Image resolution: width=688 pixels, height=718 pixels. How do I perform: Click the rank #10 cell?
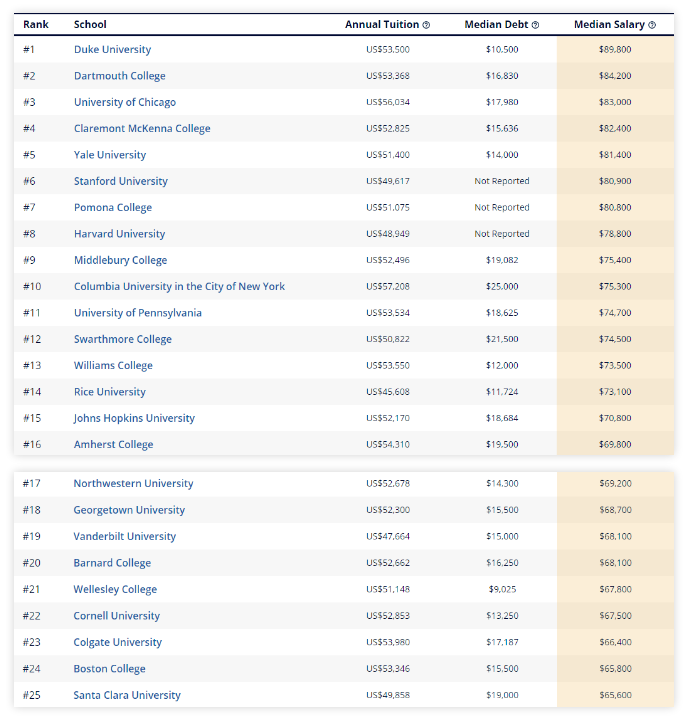(x=32, y=287)
